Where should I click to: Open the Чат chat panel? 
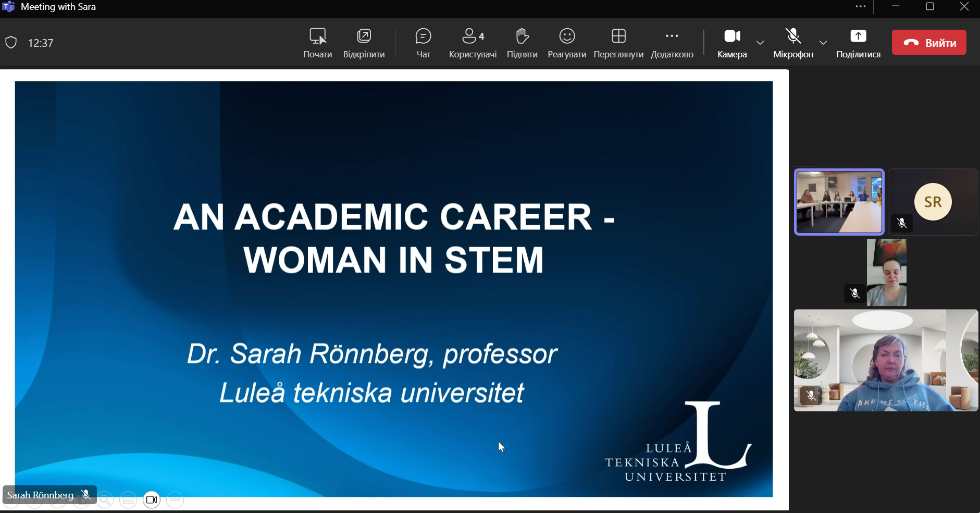(x=423, y=43)
